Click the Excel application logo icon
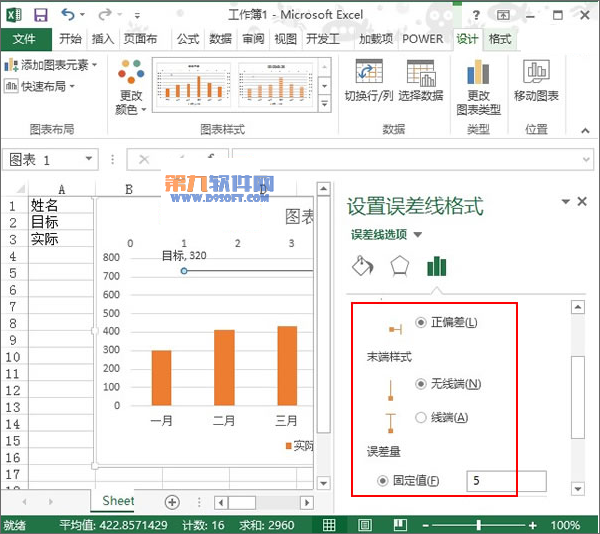The width and height of the screenshot is (600, 534). click(14, 15)
